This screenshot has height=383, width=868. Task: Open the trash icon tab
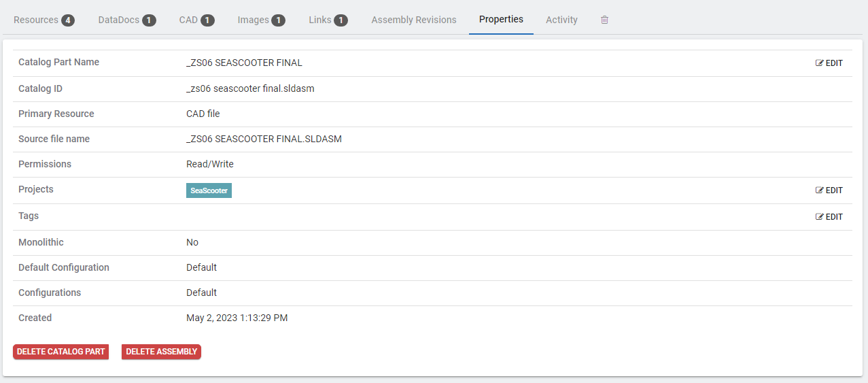click(x=604, y=20)
